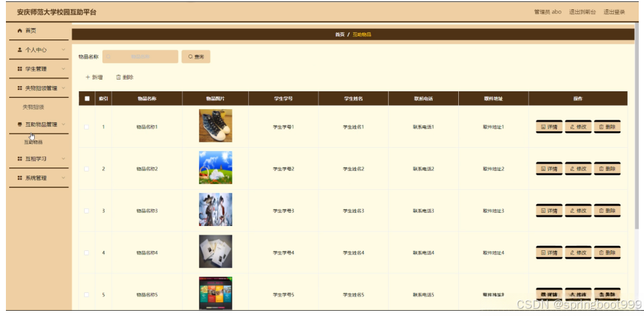Screen dimensions: 644x316
Task: Check the checkbox for row 物品名称5
Action: (x=86, y=294)
